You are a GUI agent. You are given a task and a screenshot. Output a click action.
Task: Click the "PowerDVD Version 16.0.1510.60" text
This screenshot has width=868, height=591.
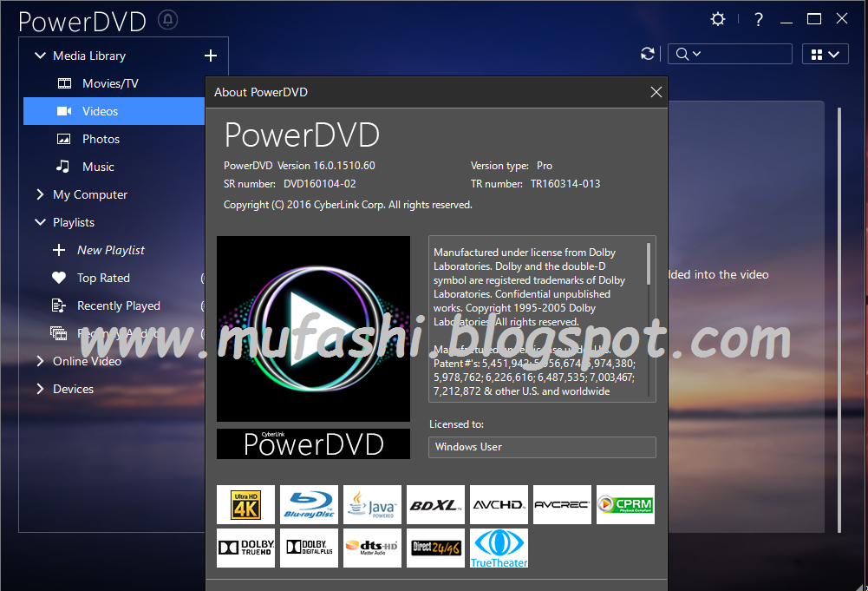point(299,166)
